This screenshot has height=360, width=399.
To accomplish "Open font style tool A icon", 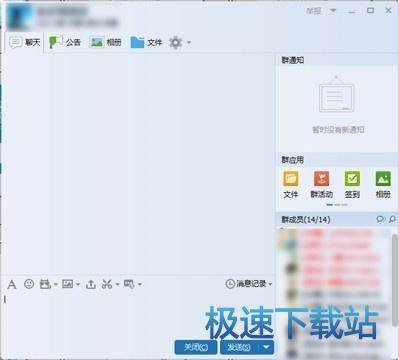I will point(12,285).
